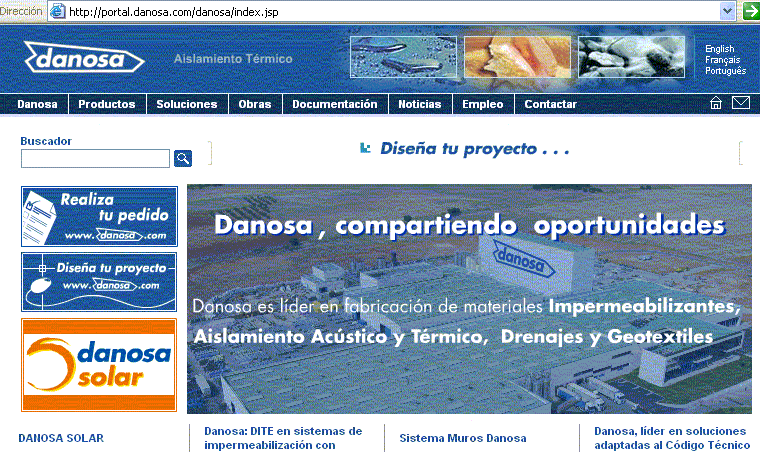The image size is (760, 452).
Task: Click the water droplets header image
Action: click(403, 57)
